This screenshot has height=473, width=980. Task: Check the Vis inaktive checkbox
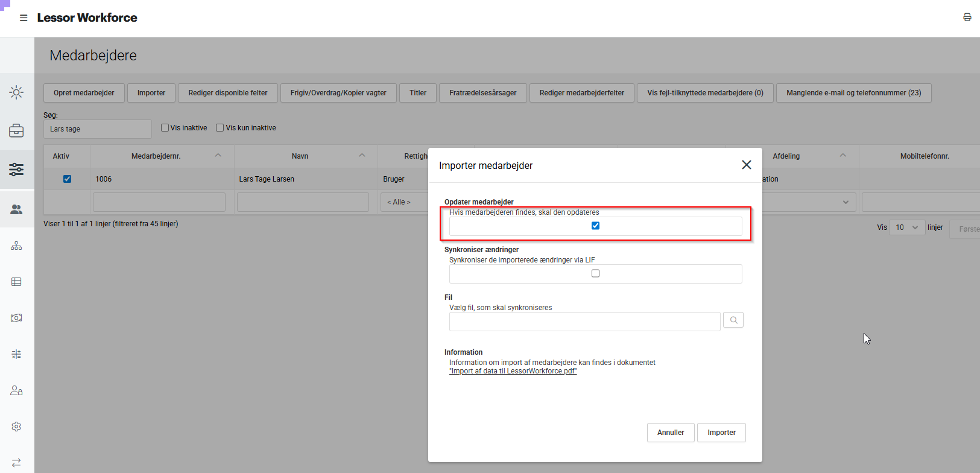pyautogui.click(x=165, y=128)
